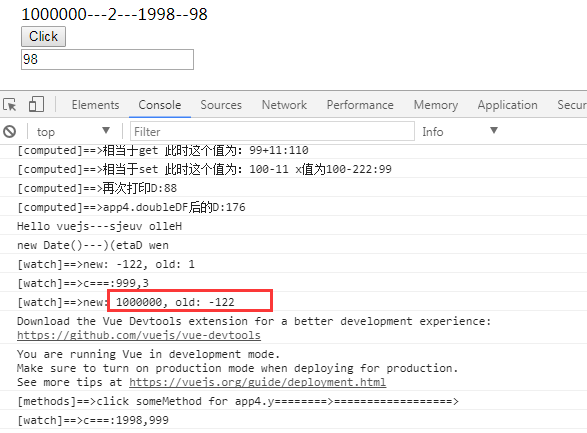Switch to the Elements tab
This screenshot has height=433, width=587.
[x=95, y=105]
